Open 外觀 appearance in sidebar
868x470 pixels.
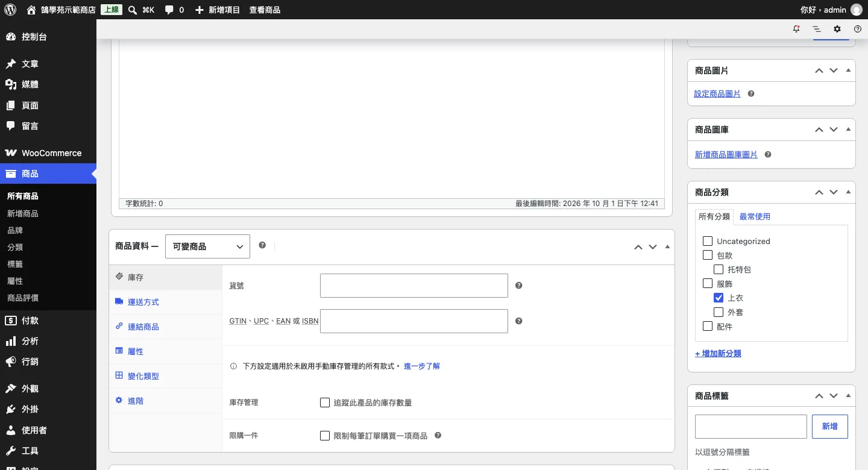click(48, 389)
